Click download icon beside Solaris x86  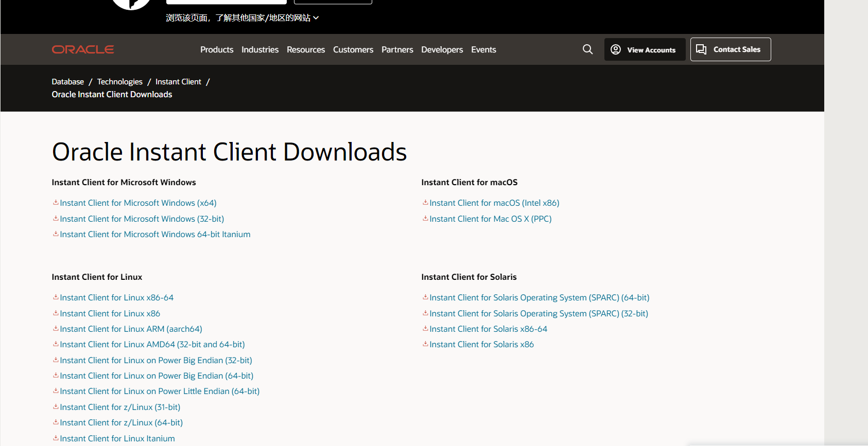[425, 344]
